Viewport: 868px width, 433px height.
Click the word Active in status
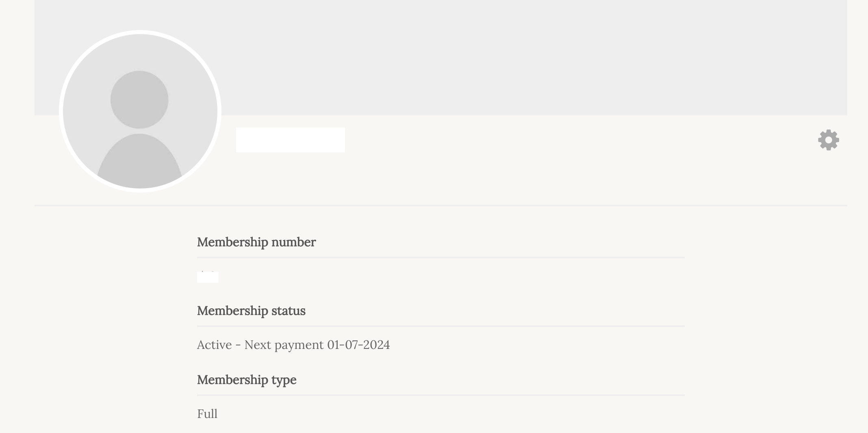point(215,345)
